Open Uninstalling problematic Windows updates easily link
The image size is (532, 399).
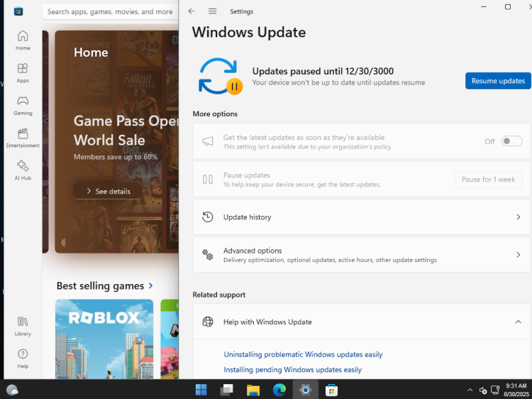(303, 354)
